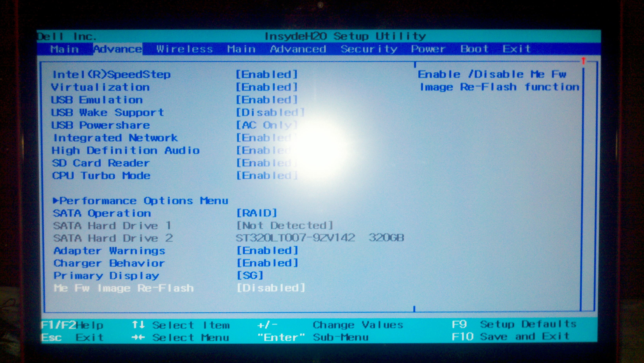Toggle High Definition Audio Enabled value
This screenshot has height=363, width=644.
tap(267, 150)
